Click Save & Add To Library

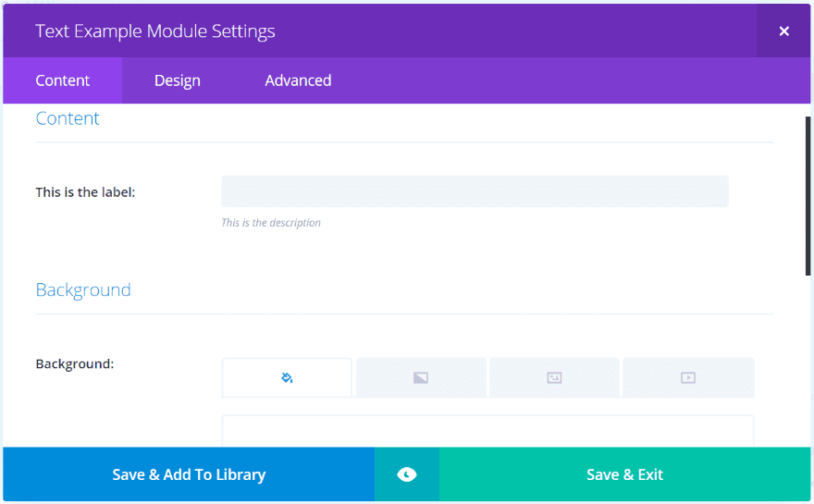point(189,474)
